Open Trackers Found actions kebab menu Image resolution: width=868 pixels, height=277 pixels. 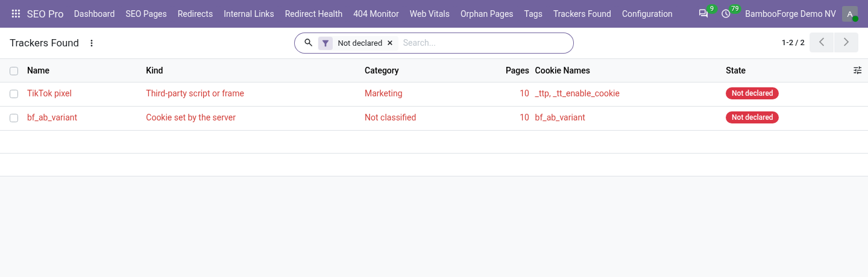pyautogui.click(x=92, y=43)
